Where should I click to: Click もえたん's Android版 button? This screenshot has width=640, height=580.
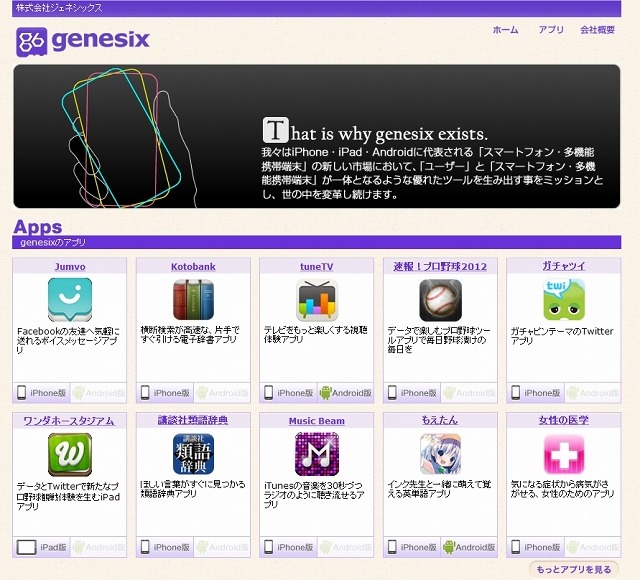click(469, 547)
